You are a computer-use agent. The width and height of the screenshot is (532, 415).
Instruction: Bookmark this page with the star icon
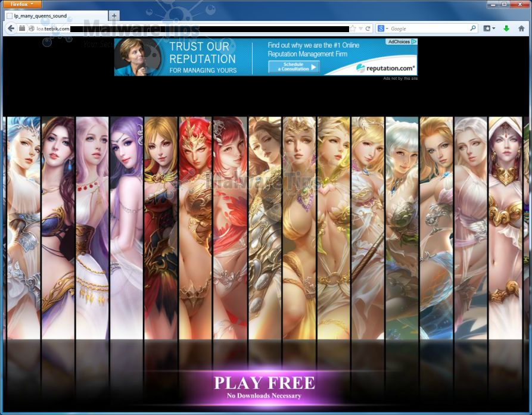(x=353, y=29)
